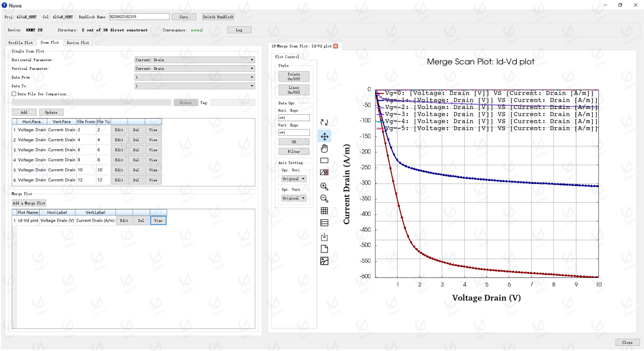Screen dimensions: 644x351
Task: Click the zoom out magnifier icon
Action: [x=324, y=199]
